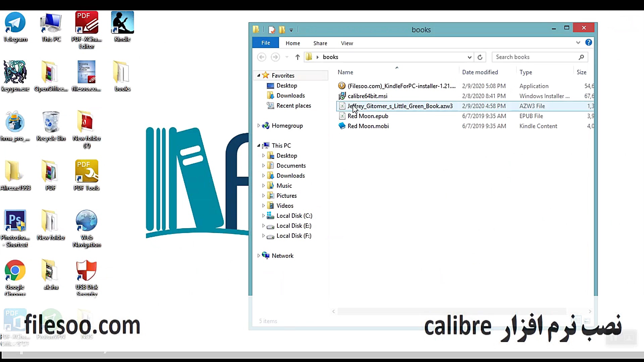The width and height of the screenshot is (644, 362).
Task: Expand the ribbon with the chevron
Action: coord(578,43)
